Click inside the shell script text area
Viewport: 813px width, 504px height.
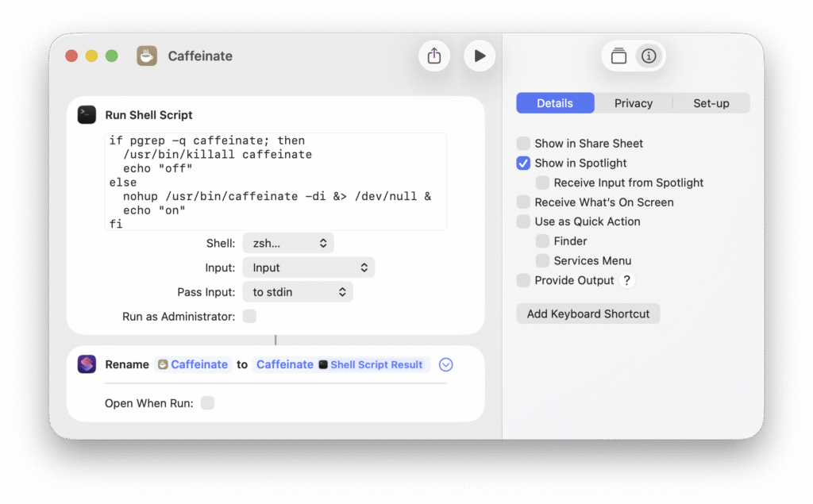click(276, 182)
